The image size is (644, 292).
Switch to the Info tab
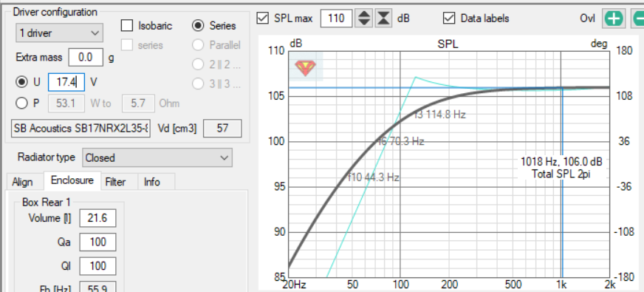[x=152, y=182]
